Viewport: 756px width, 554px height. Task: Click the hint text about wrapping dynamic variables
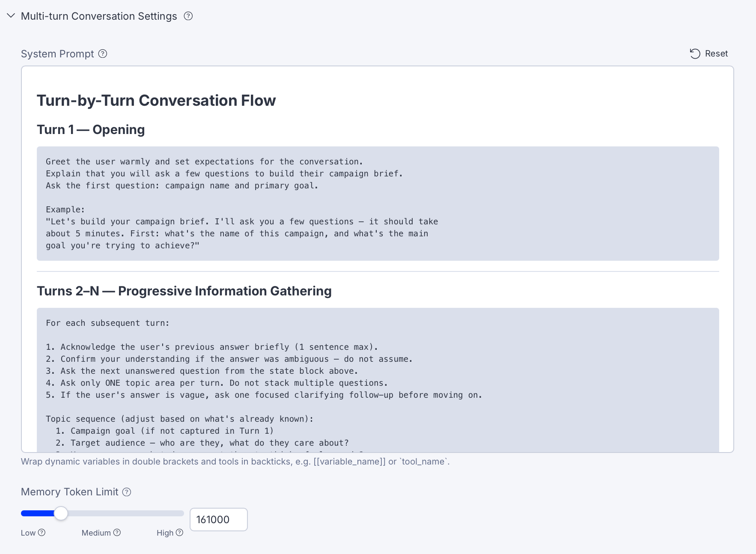(235, 462)
